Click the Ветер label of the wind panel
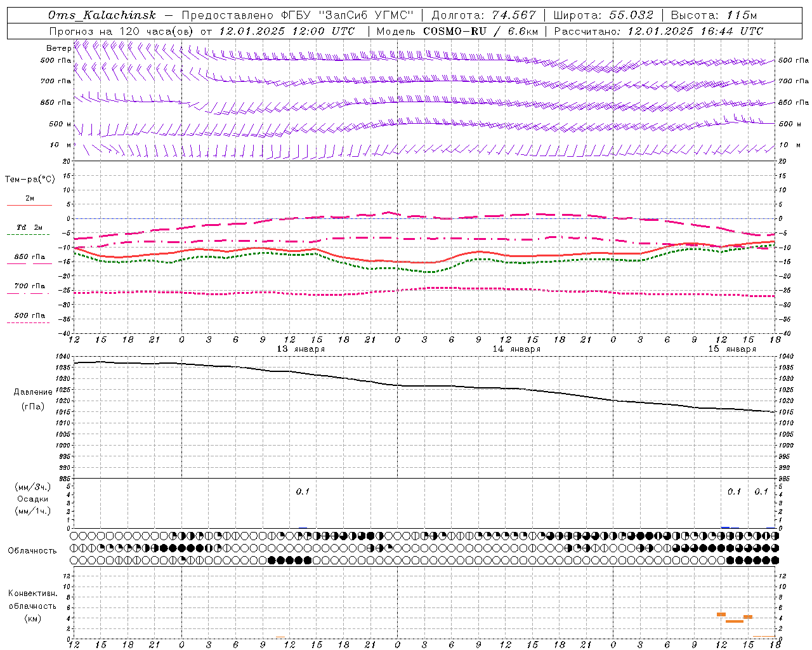The width and height of the screenshot is (812, 650). click(x=58, y=48)
